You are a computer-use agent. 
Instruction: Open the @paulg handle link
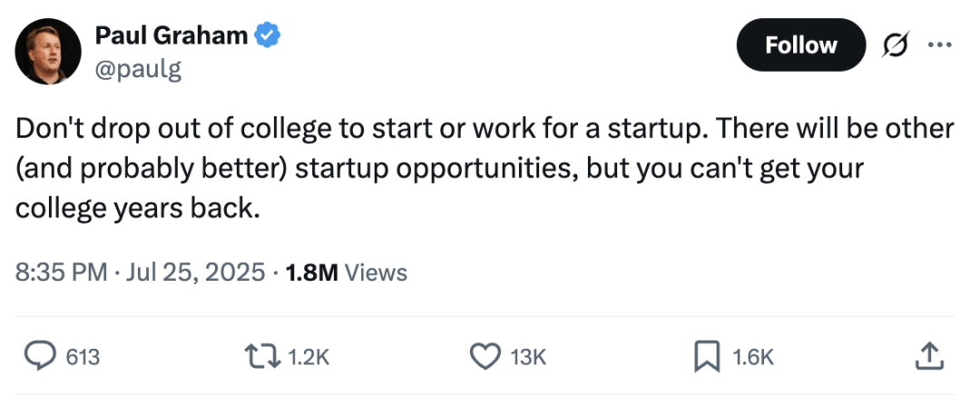[x=138, y=69]
